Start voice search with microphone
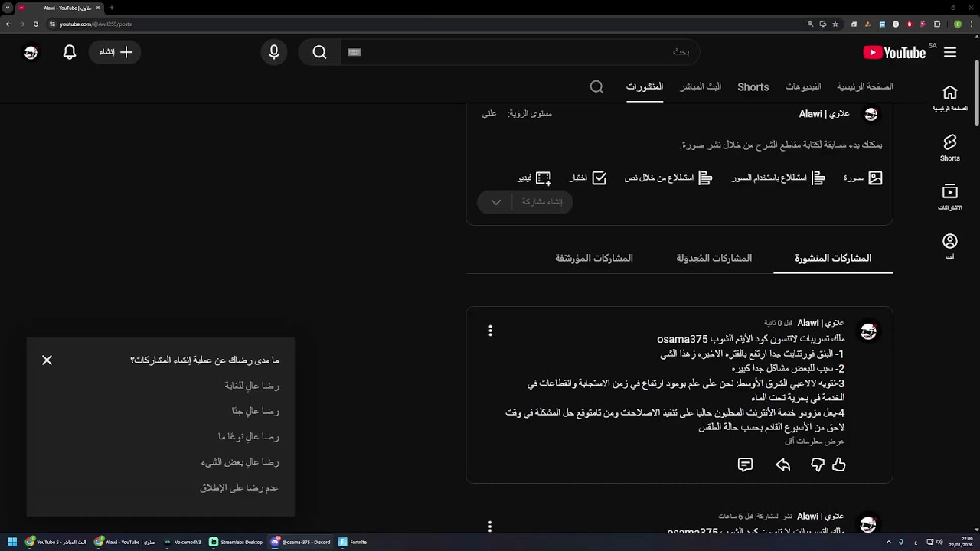980x551 pixels. pos(274,52)
